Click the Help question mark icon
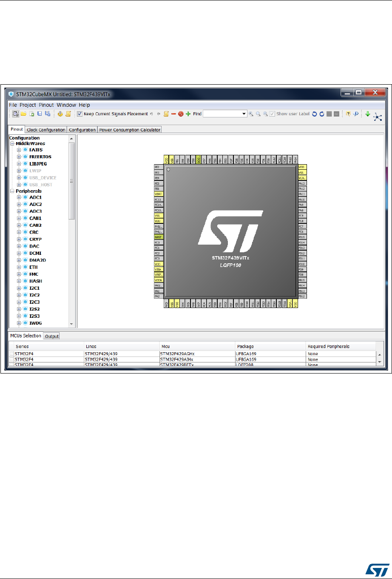The image size is (392, 579). coord(348,114)
